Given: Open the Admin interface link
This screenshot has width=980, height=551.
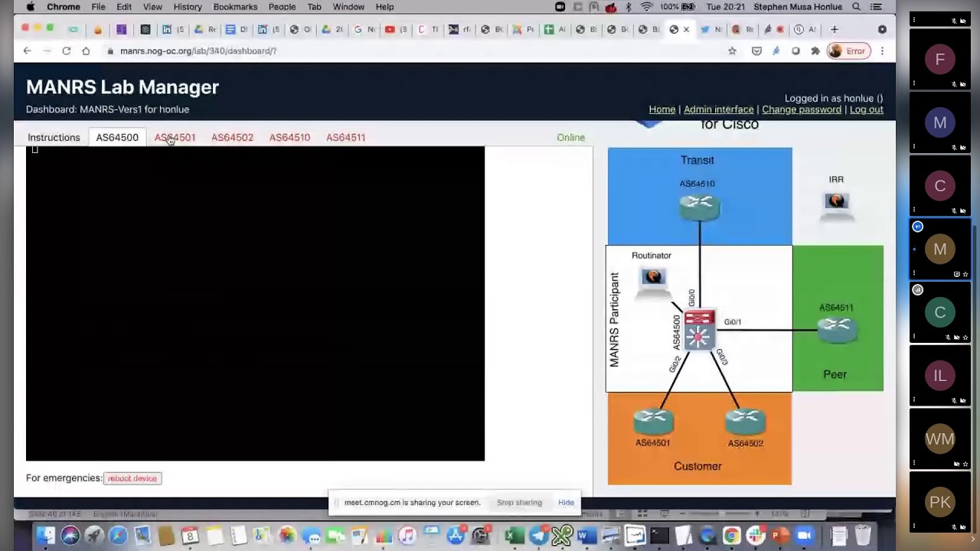Looking at the screenshot, I should (718, 109).
